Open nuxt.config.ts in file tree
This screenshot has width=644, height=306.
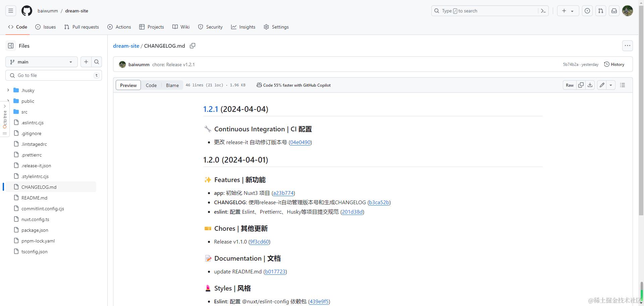(x=35, y=219)
